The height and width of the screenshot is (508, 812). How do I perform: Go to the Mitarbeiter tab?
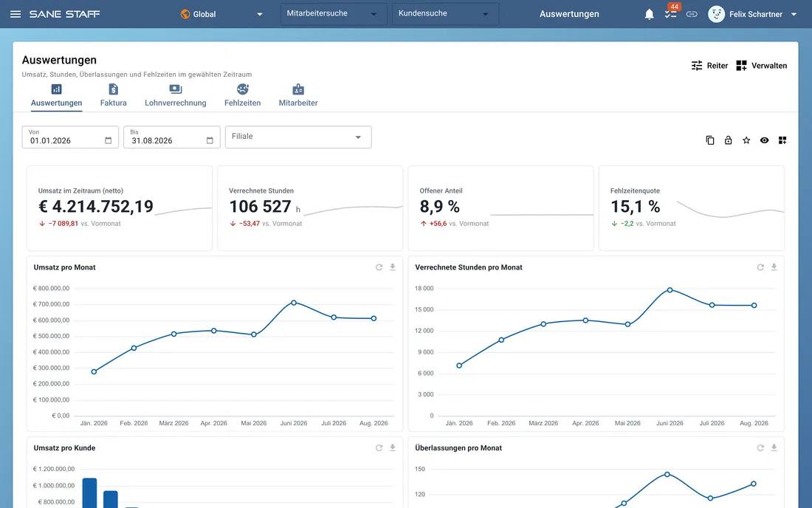pyautogui.click(x=298, y=96)
